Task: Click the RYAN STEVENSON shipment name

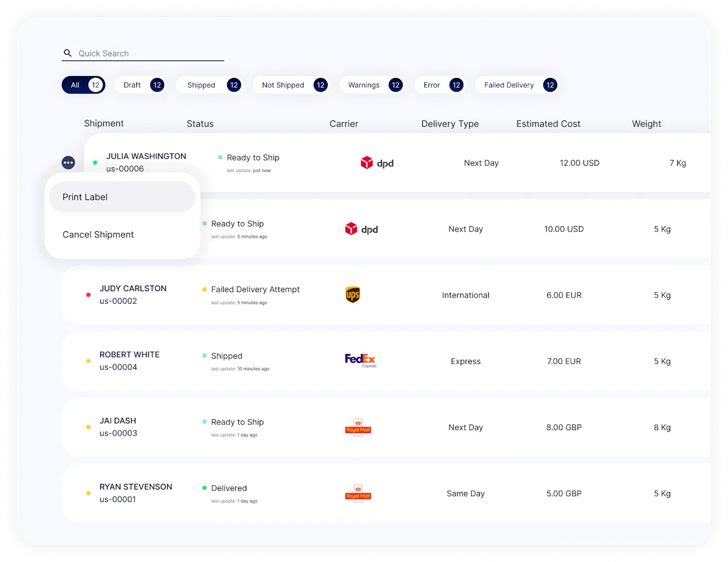Action: pos(136,487)
